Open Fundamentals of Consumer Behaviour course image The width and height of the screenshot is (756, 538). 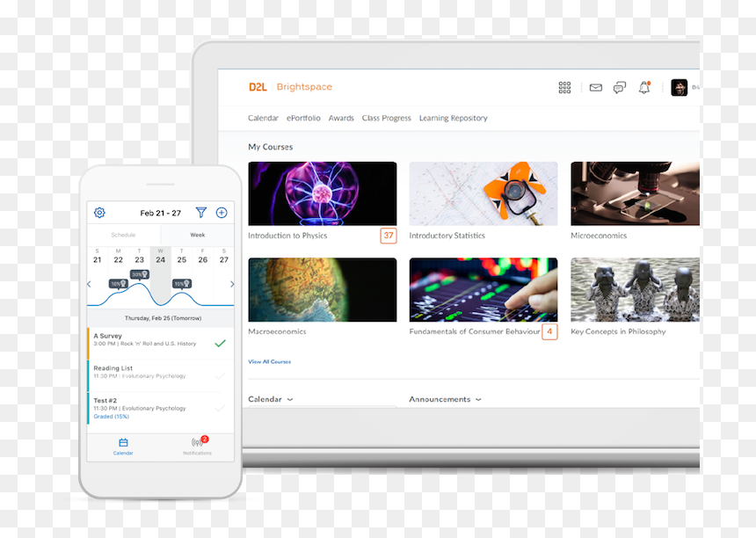point(483,290)
